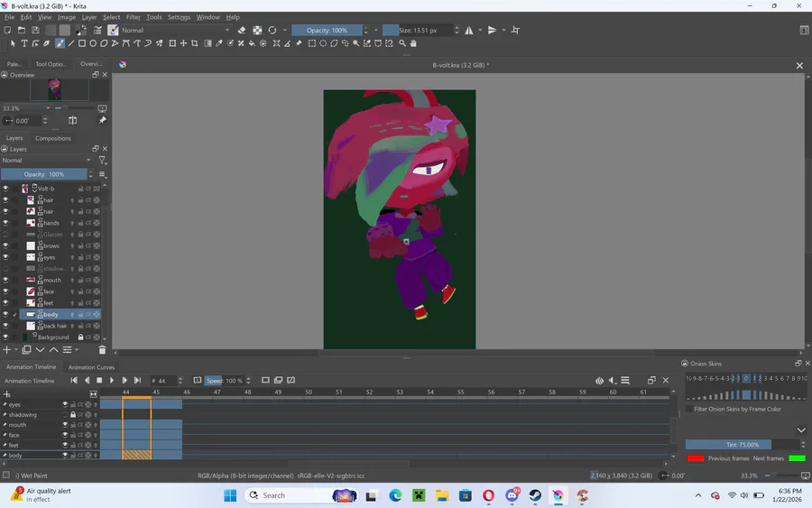This screenshot has height=508, width=812.
Task: Toggle Background layer visibility eye
Action: (x=5, y=337)
